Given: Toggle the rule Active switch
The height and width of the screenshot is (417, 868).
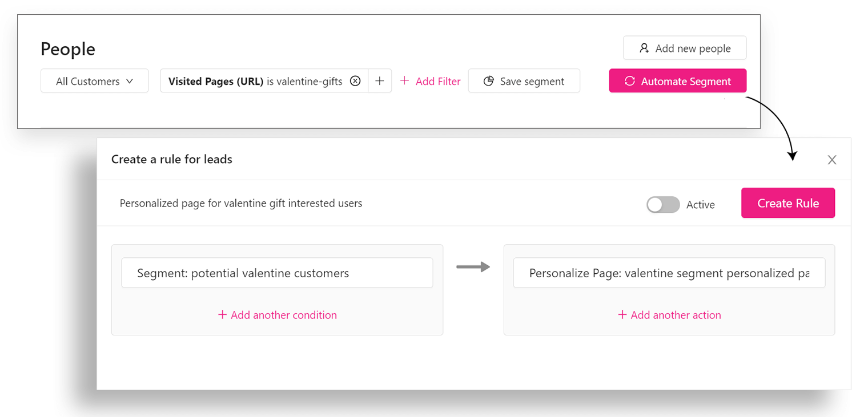Looking at the screenshot, I should tap(663, 204).
